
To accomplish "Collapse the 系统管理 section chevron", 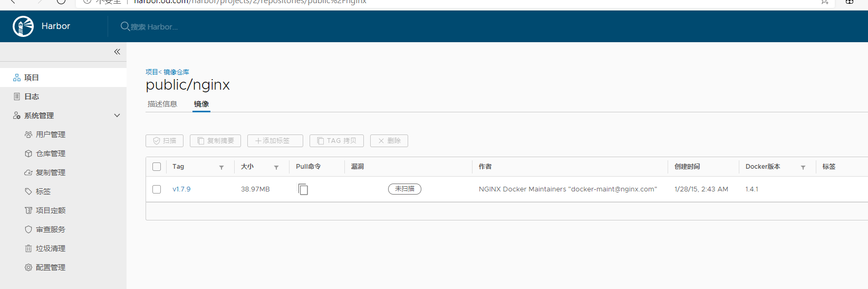I will (x=117, y=115).
